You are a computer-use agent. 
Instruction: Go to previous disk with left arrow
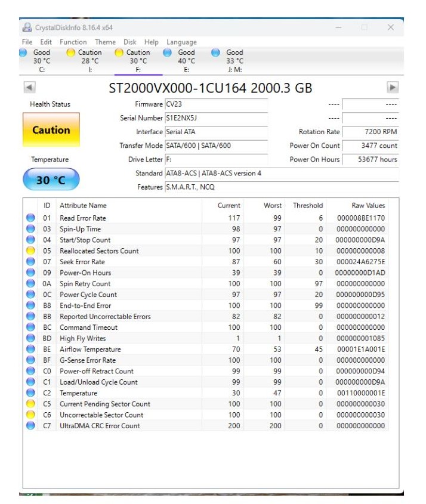[x=29, y=87]
